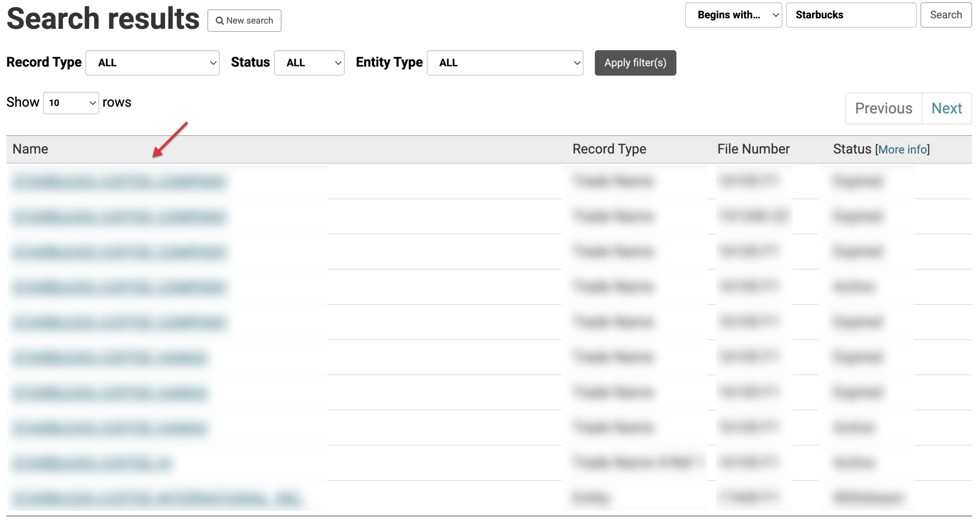Click the Name column header
980x522 pixels.
(30, 149)
